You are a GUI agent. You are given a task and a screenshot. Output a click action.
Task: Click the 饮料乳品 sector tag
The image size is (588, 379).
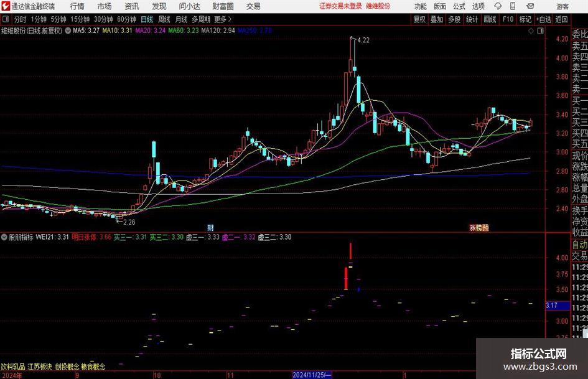point(12,367)
